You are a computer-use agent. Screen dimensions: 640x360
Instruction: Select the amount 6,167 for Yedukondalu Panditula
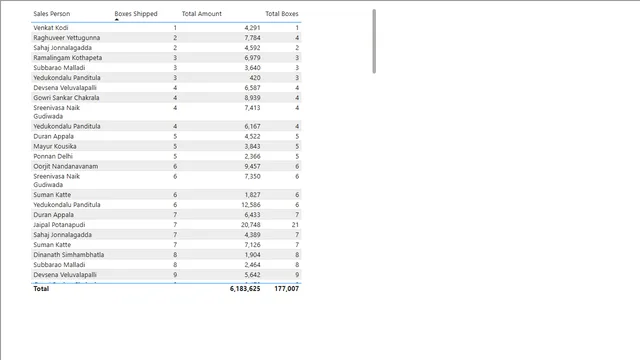click(252, 126)
